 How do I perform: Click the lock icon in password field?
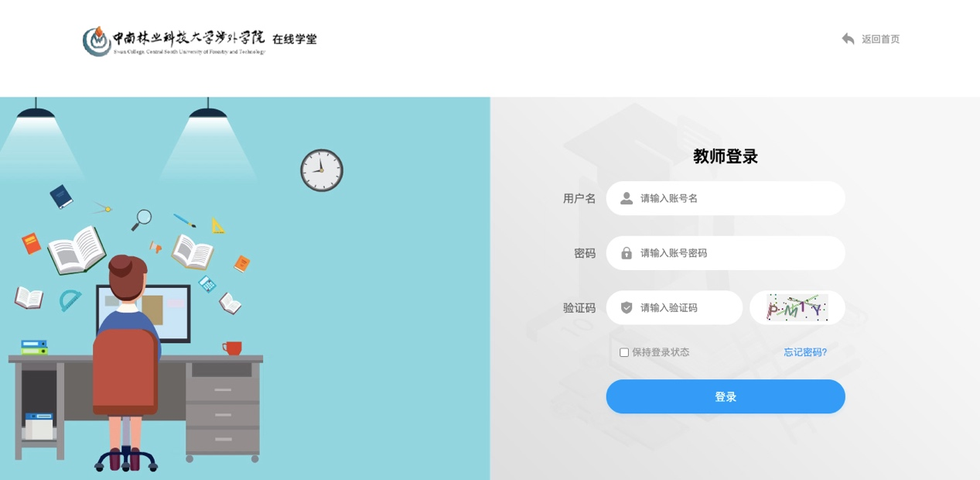627,253
